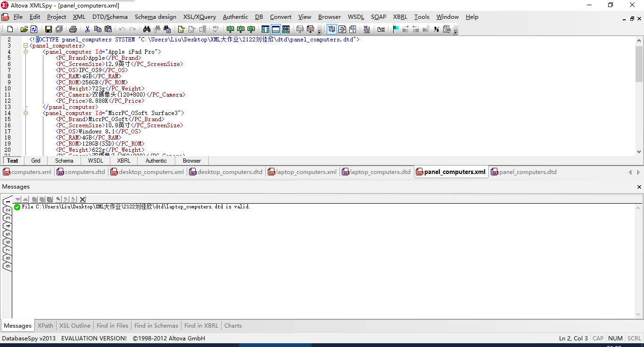Screen dimensions: 644x347
Task: Open the Tools menu
Action: click(x=422, y=17)
